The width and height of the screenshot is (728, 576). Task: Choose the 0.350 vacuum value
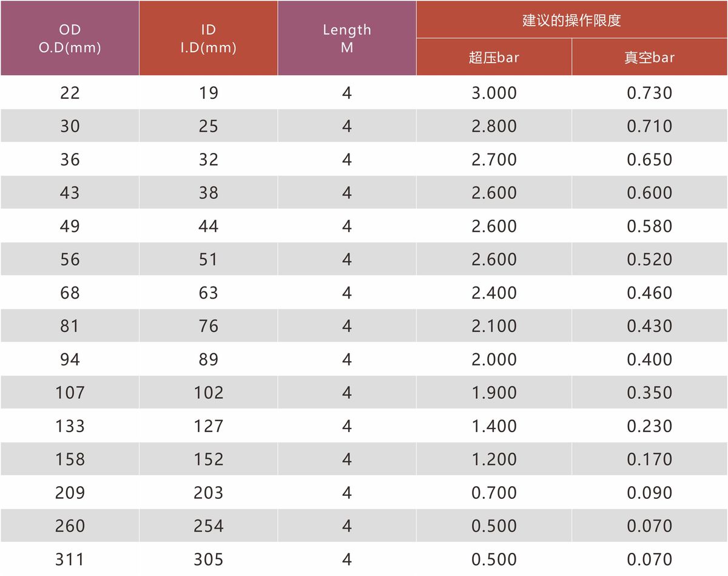click(650, 393)
